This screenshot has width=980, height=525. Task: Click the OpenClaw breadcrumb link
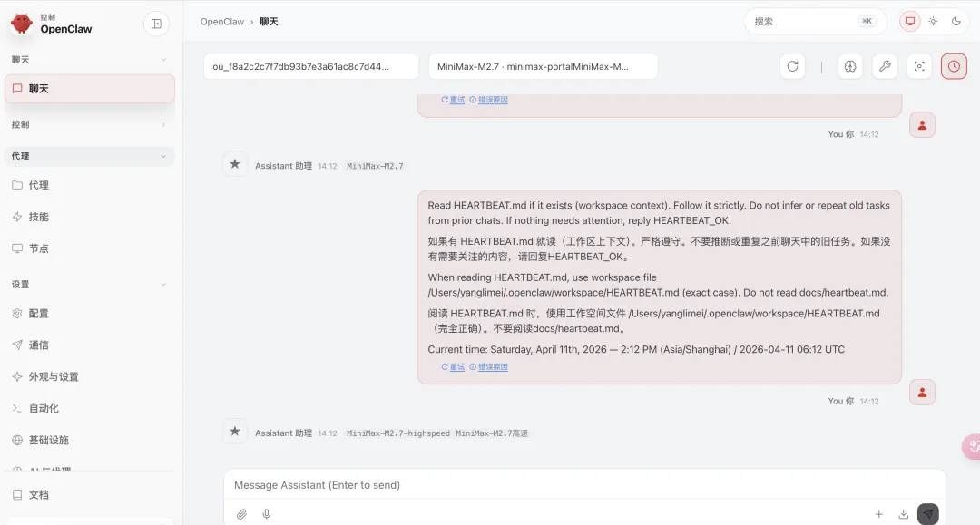pyautogui.click(x=222, y=22)
